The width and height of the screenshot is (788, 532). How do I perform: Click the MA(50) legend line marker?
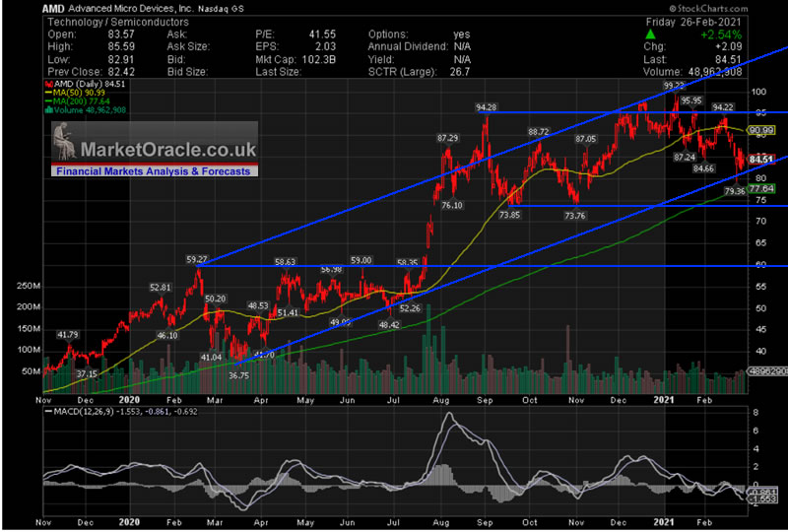click(x=46, y=94)
